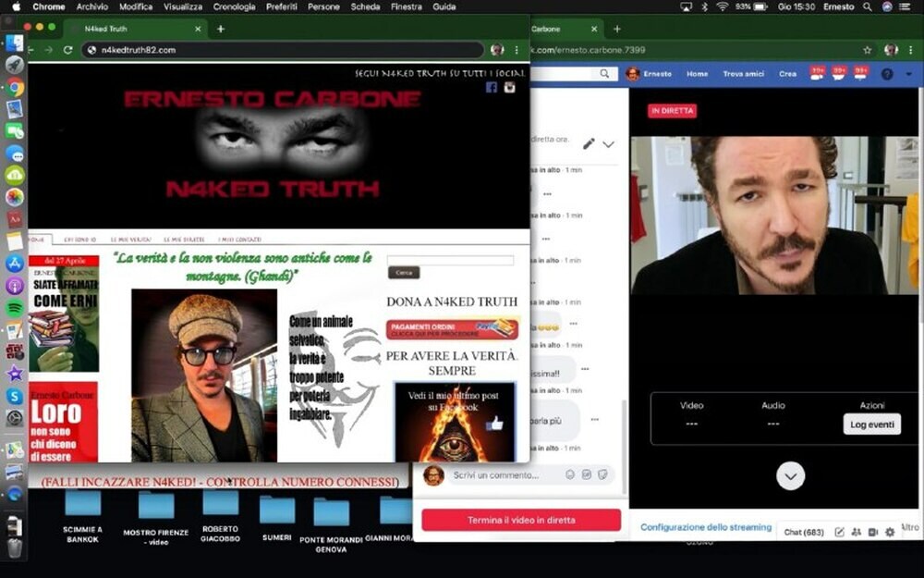Screen dimensions: 924x578
Task: Open options for the "parla più" comment
Action: pos(594,419)
